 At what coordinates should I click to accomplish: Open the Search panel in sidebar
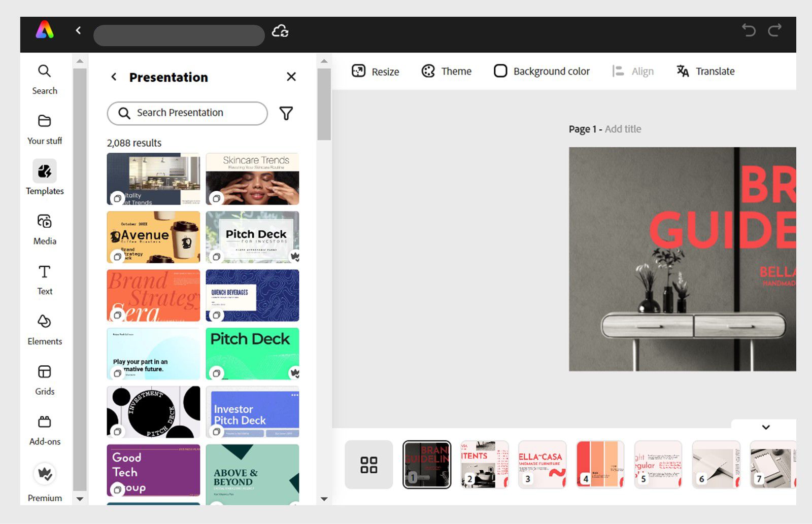pos(45,79)
